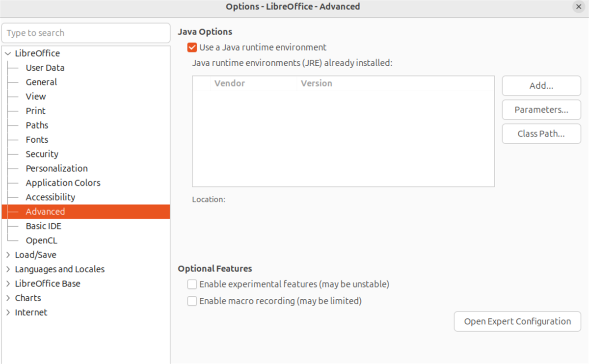Select the LibreOffice Base label in the tree
Viewport: 589px width, 364px height.
tap(48, 284)
